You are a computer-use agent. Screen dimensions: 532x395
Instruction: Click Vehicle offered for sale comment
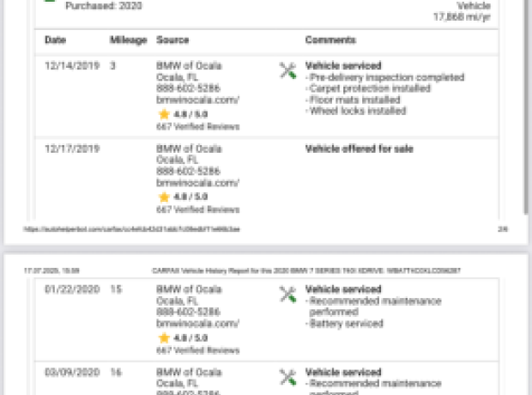tap(360, 149)
